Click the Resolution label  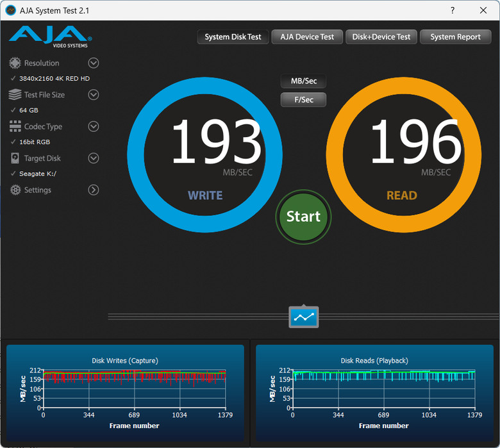pyautogui.click(x=42, y=63)
